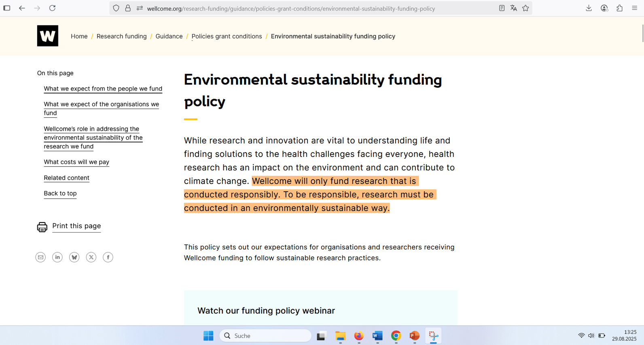The image size is (644, 345).
Task: Toggle the browser sidebar
Action: tap(7, 8)
